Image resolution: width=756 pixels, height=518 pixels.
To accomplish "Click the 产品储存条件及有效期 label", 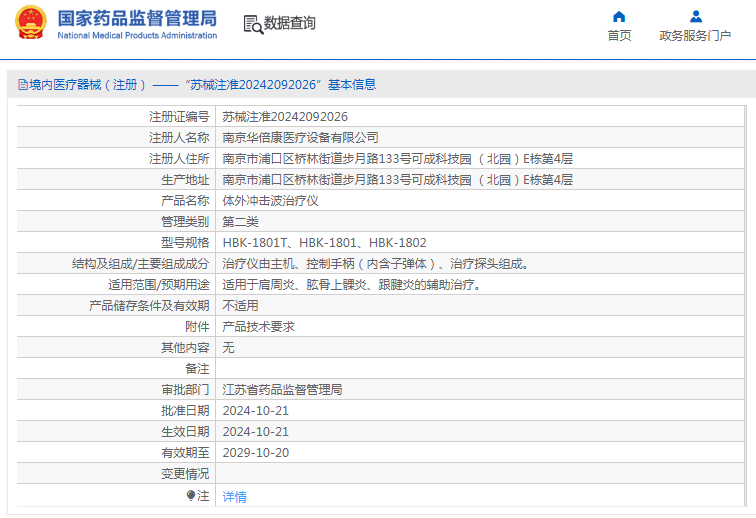I will pyautogui.click(x=149, y=306).
